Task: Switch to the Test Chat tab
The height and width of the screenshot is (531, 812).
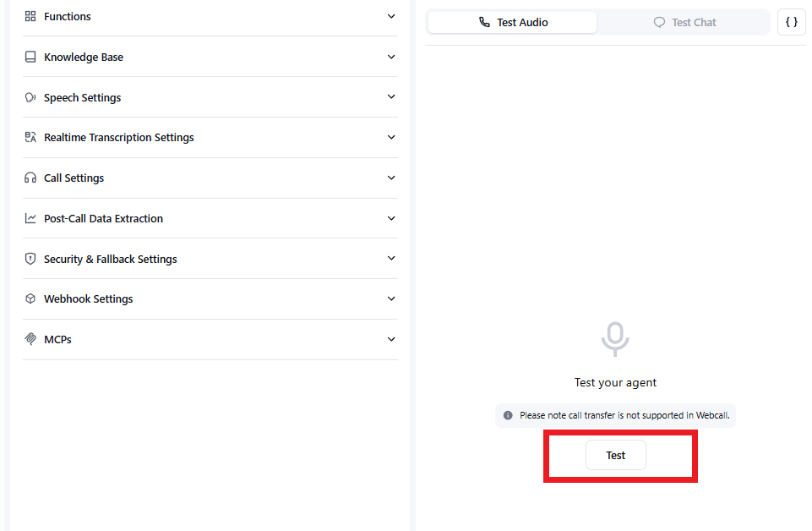Action: [684, 22]
